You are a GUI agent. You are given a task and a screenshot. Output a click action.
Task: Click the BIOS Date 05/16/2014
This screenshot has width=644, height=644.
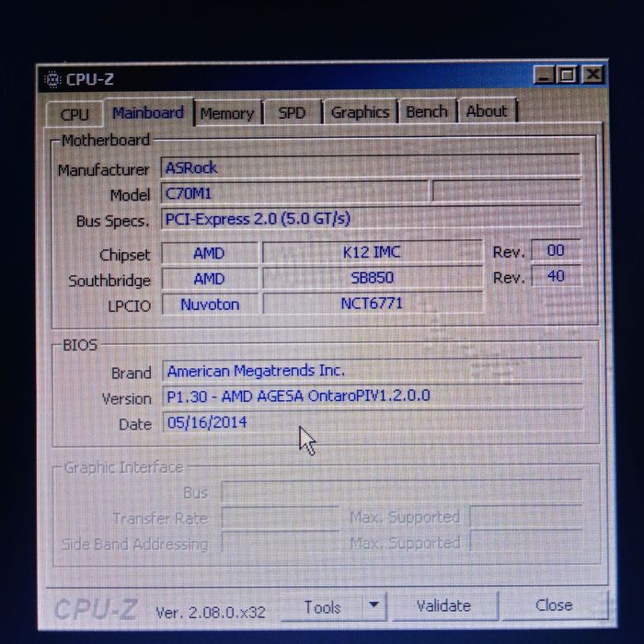tap(373, 421)
